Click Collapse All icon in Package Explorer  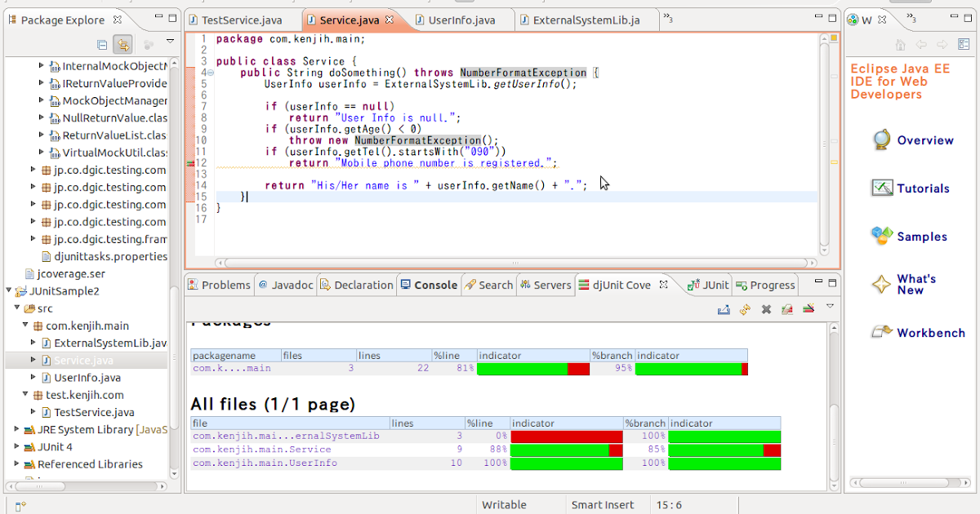point(102,45)
